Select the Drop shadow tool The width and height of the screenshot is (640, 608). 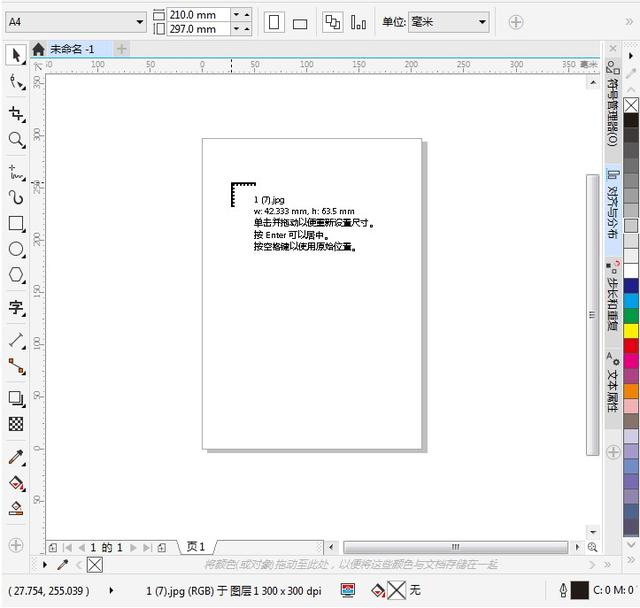pos(16,399)
